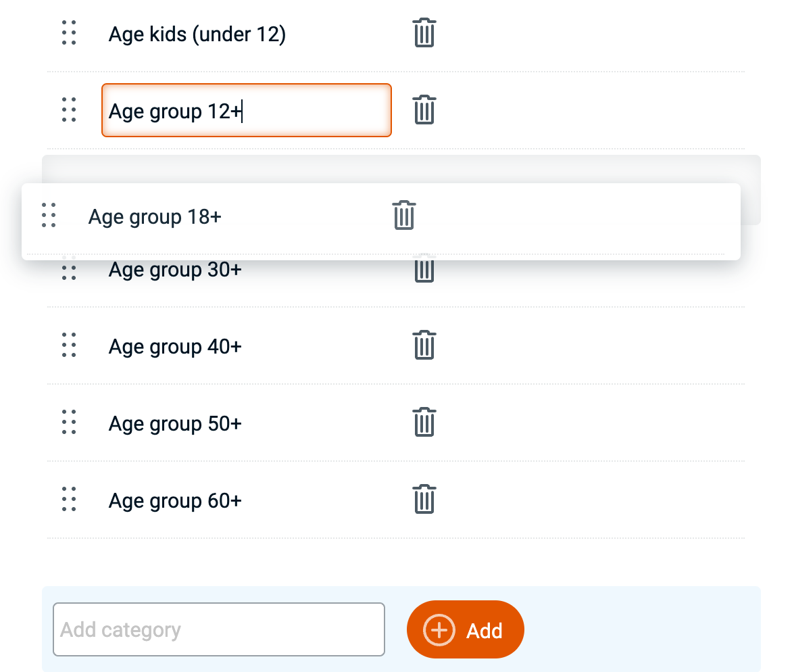Click the drag handle for Age group 40+

click(x=69, y=345)
